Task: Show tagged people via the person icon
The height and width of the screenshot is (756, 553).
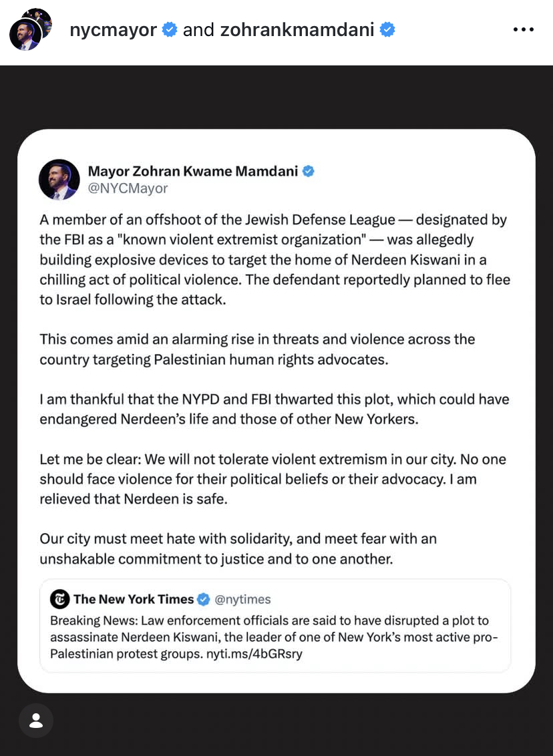Action: click(x=36, y=720)
